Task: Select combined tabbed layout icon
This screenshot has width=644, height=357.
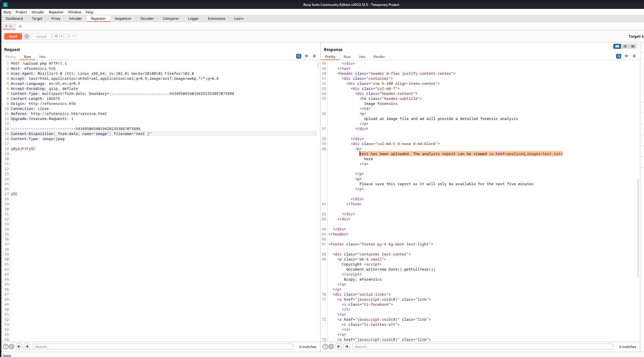Action: click(x=633, y=46)
